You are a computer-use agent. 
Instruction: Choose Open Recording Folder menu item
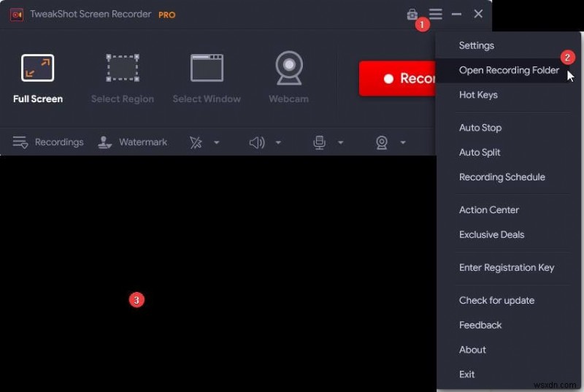tap(508, 70)
